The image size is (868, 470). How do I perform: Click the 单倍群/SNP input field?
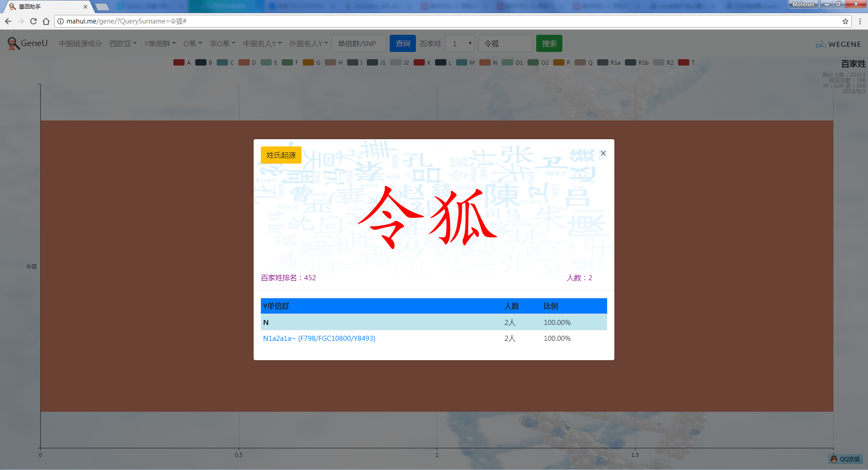(x=359, y=43)
